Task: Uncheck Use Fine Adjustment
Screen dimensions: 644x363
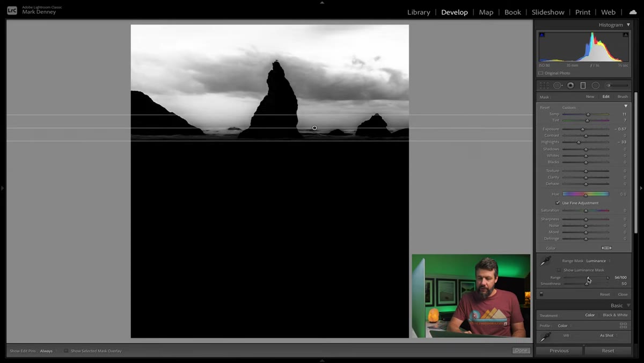Action: coord(558,203)
